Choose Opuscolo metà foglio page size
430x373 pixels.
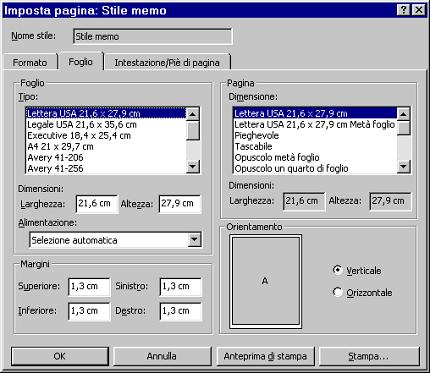click(x=315, y=158)
